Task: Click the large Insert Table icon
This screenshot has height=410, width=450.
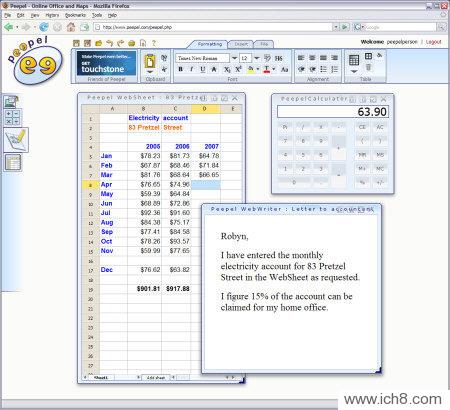Action: [x=354, y=60]
